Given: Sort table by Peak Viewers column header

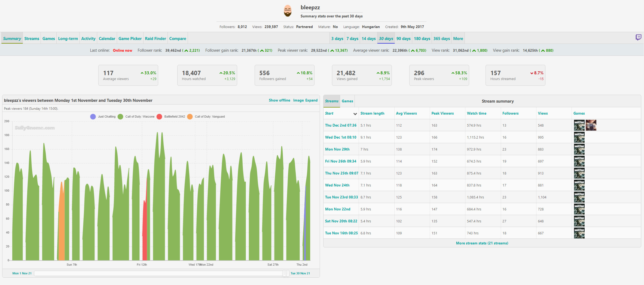Looking at the screenshot, I should [442, 113].
